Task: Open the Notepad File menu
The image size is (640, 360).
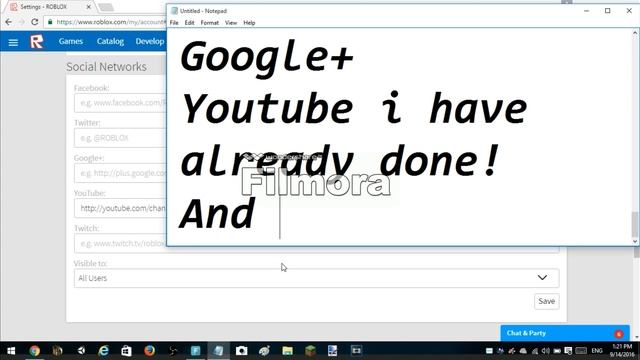Action: [x=174, y=23]
